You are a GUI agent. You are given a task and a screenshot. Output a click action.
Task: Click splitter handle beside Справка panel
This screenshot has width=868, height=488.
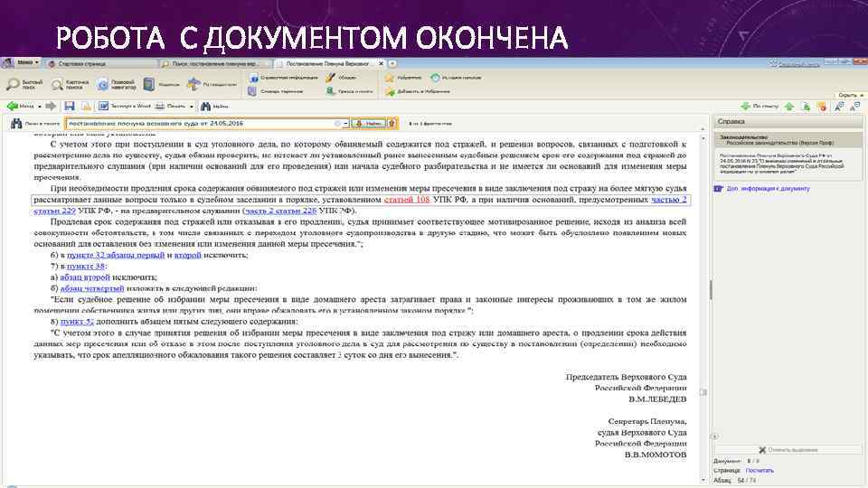[x=711, y=289]
